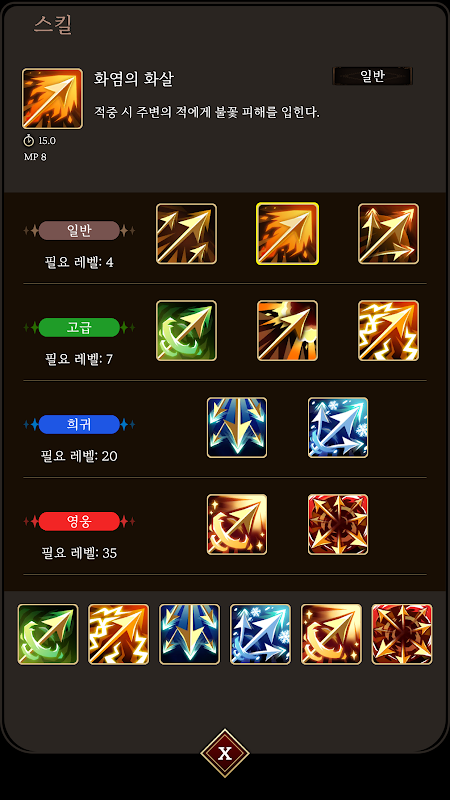
Task: Select the highlighted flame arrow skill
Action: pos(288,234)
